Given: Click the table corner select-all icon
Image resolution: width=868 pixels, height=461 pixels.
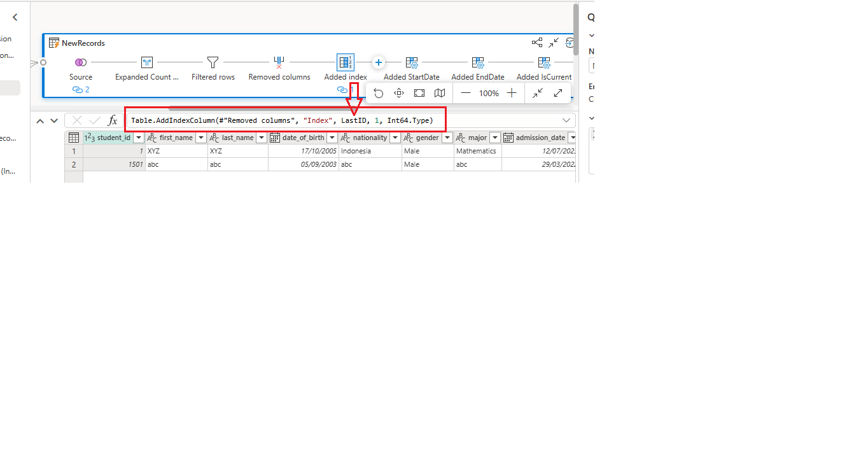Looking at the screenshot, I should (x=74, y=138).
